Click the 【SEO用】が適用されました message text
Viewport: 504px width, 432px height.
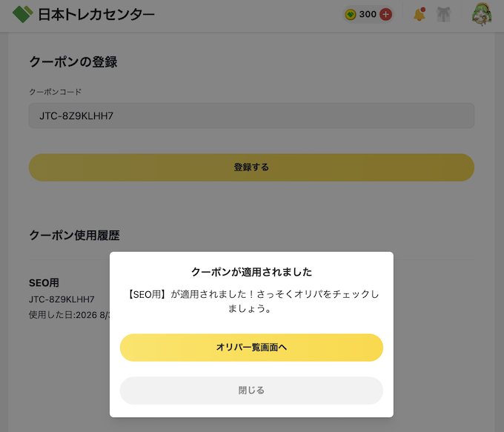[251, 301]
